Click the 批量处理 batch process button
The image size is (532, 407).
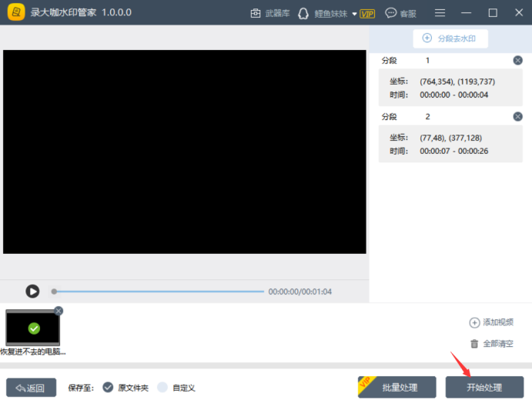click(x=397, y=387)
